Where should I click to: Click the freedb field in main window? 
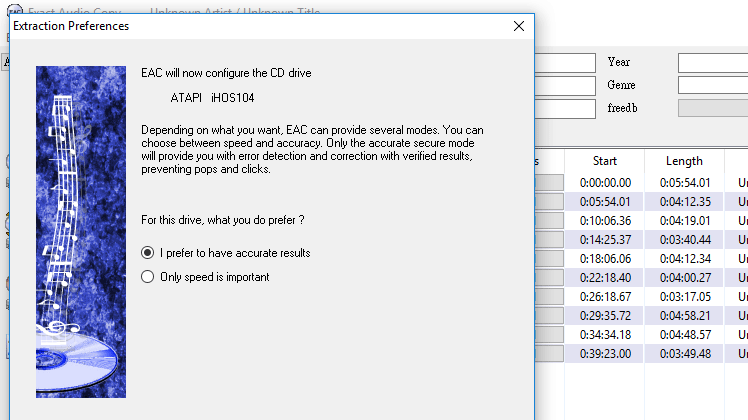click(713, 108)
